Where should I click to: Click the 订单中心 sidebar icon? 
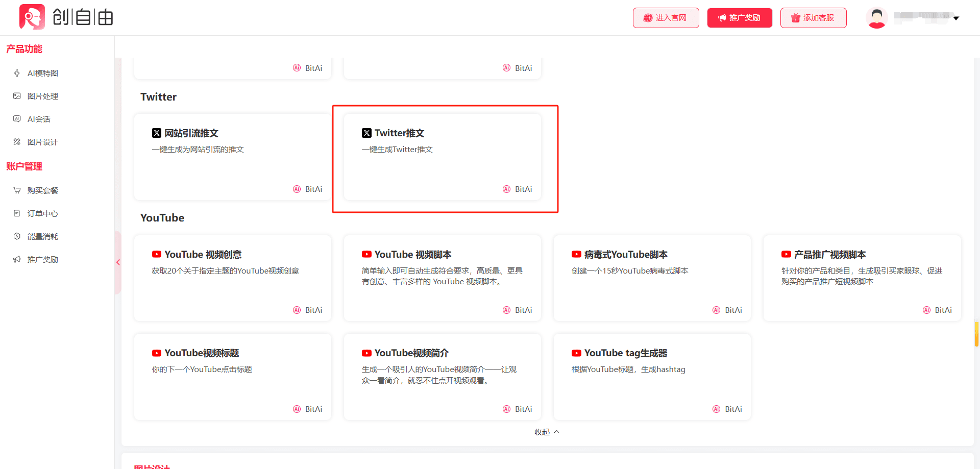17,213
